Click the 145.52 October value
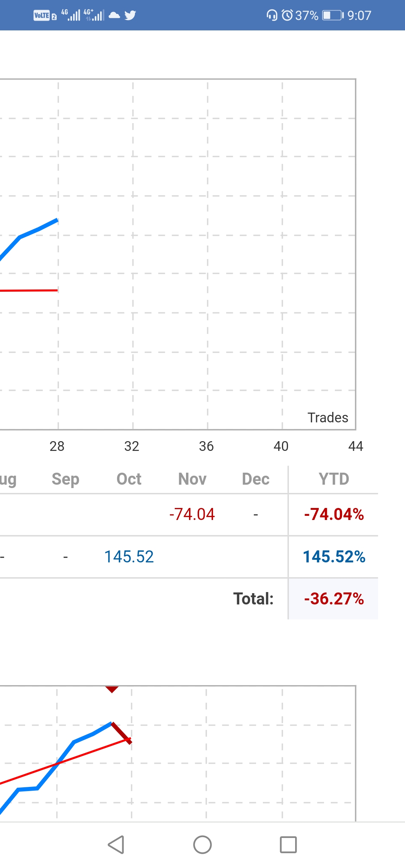The height and width of the screenshot is (868, 405). pyautogui.click(x=129, y=557)
